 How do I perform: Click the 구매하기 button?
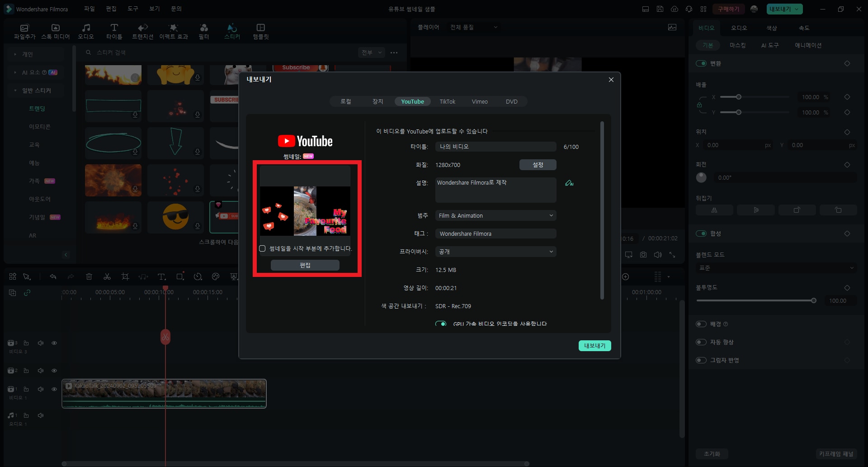[x=729, y=9]
